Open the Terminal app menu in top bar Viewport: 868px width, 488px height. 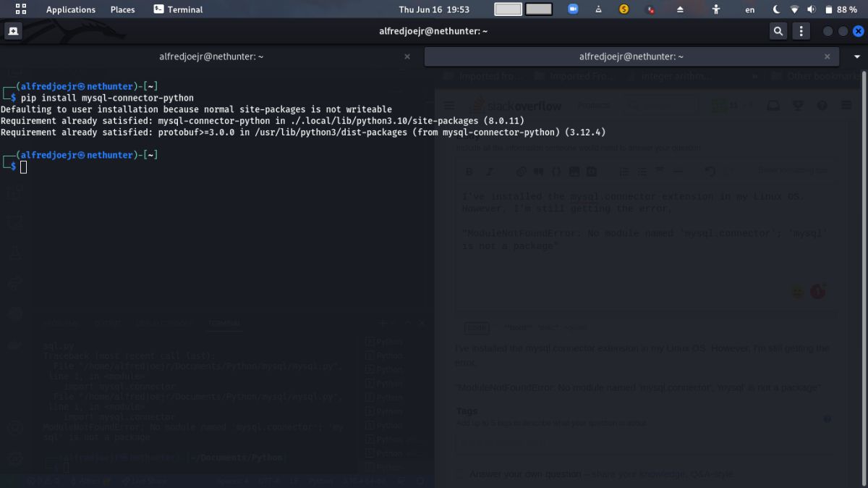pos(178,9)
